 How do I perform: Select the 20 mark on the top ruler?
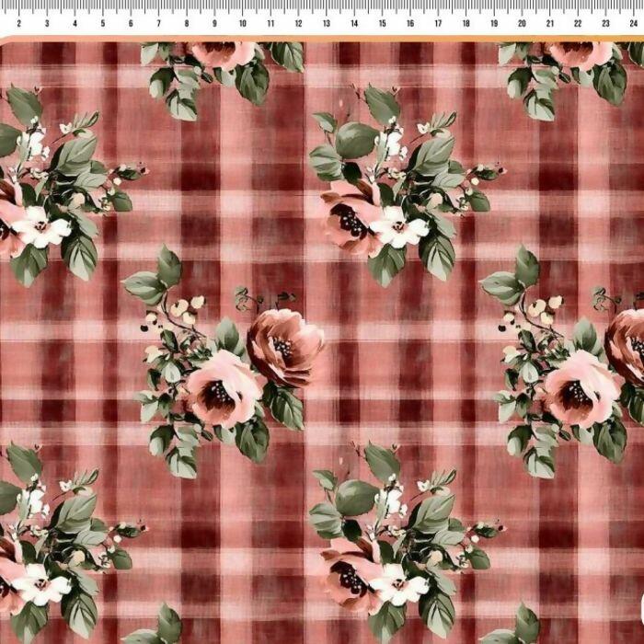[x=522, y=23]
